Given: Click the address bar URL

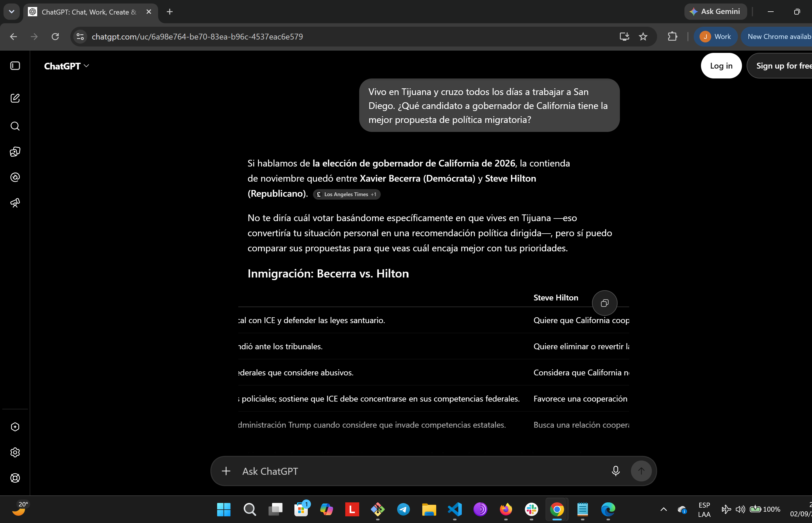Looking at the screenshot, I should tap(197, 37).
